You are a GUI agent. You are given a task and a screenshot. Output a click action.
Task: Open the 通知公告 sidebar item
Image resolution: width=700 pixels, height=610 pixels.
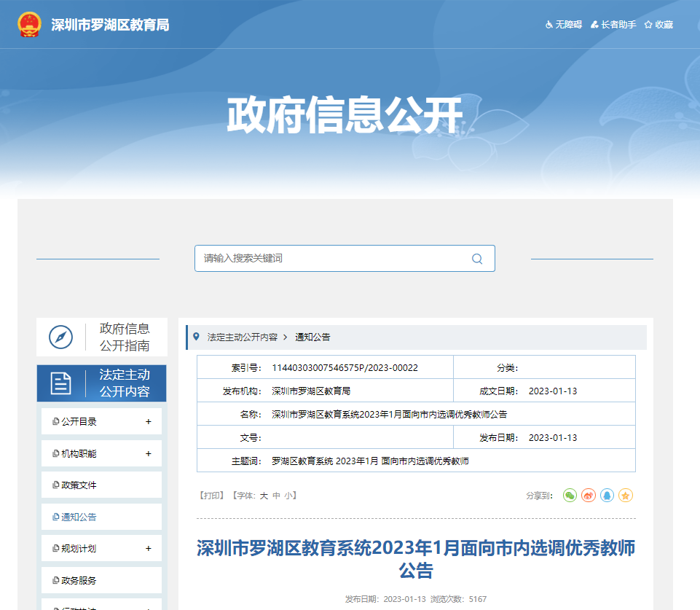point(102,517)
